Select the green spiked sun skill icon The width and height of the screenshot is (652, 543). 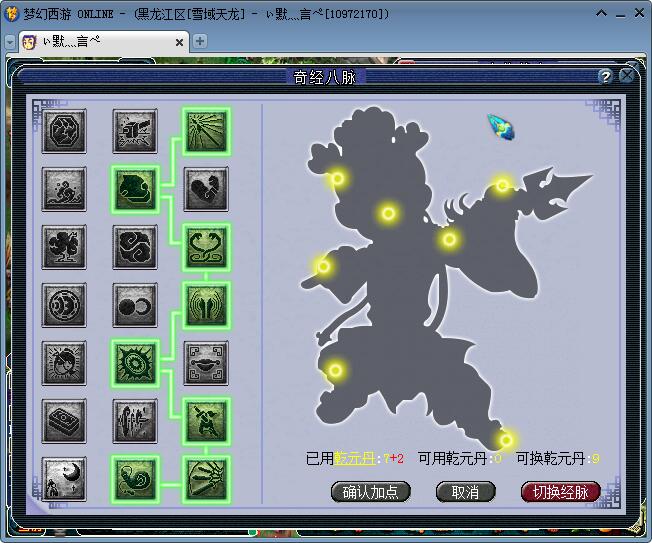click(135, 363)
